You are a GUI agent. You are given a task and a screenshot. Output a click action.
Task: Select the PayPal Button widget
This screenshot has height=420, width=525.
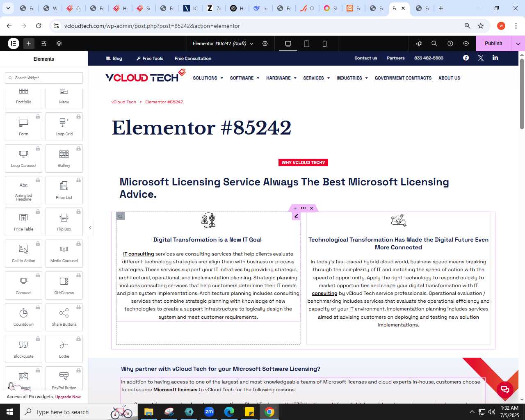coord(64,379)
